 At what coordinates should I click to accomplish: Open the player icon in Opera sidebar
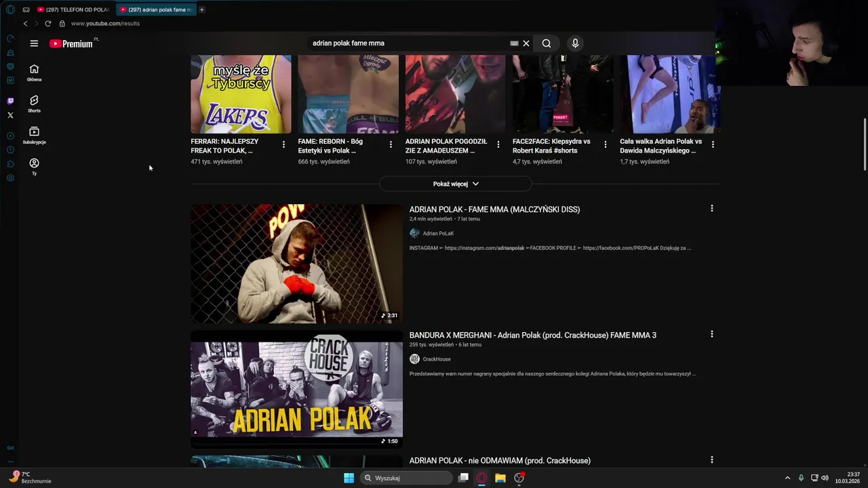(10, 136)
